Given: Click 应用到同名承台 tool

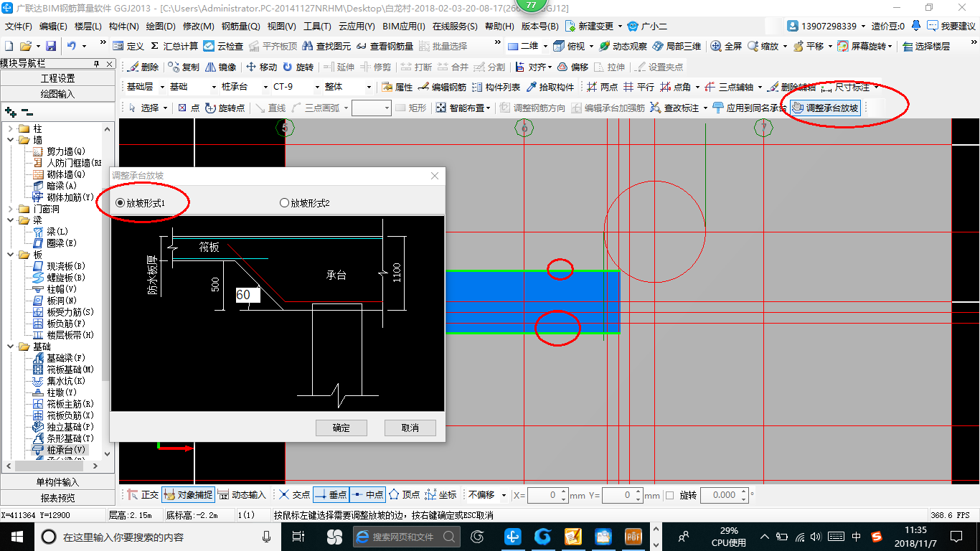Looking at the screenshot, I should (750, 108).
